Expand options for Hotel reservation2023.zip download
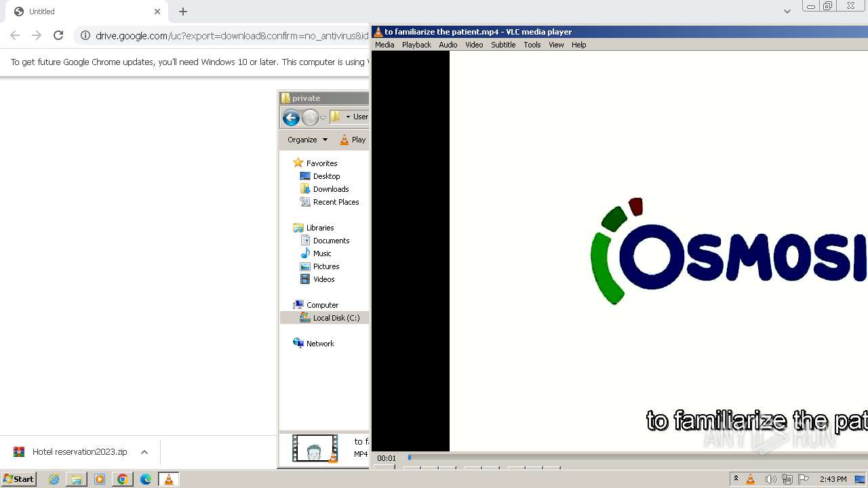 [144, 452]
